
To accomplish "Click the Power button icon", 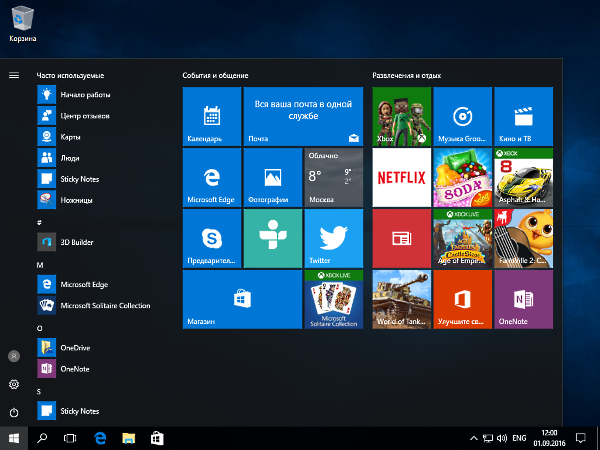I will point(14,412).
